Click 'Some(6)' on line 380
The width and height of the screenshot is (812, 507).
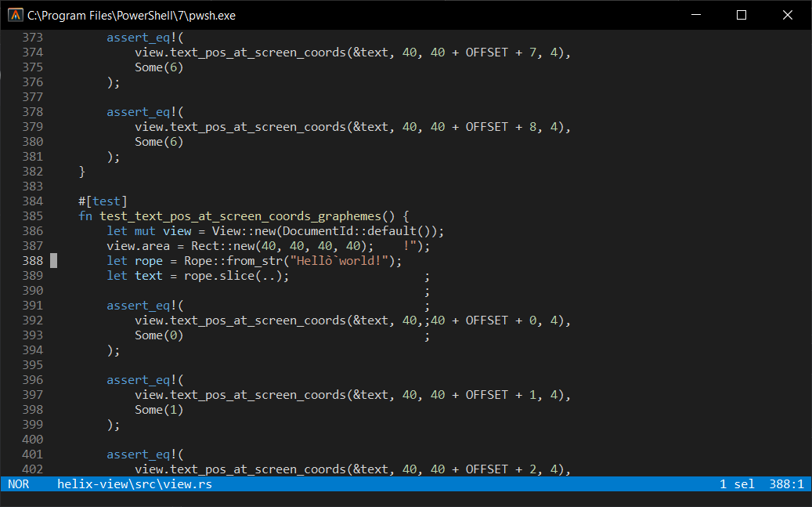[x=159, y=142]
